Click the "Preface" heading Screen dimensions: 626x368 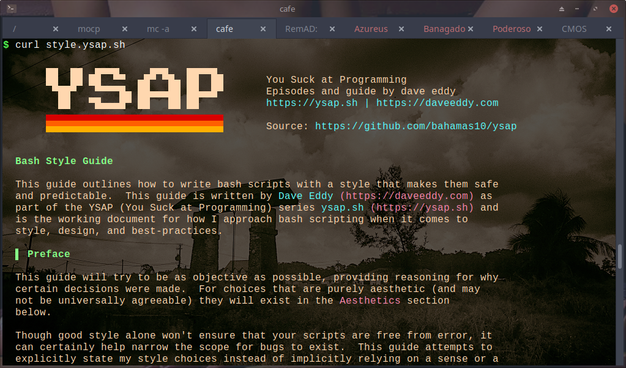pos(48,254)
